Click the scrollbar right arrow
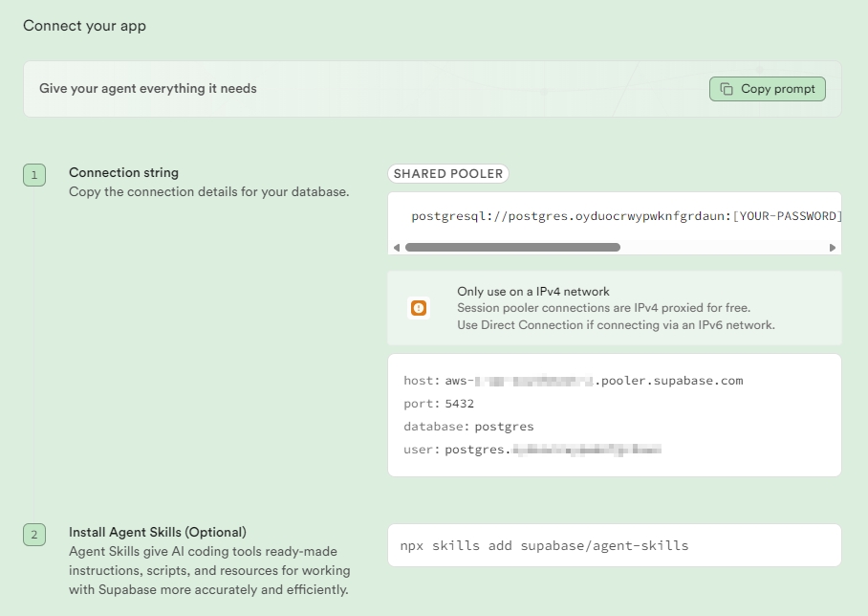Image resolution: width=868 pixels, height=616 pixels. point(832,248)
